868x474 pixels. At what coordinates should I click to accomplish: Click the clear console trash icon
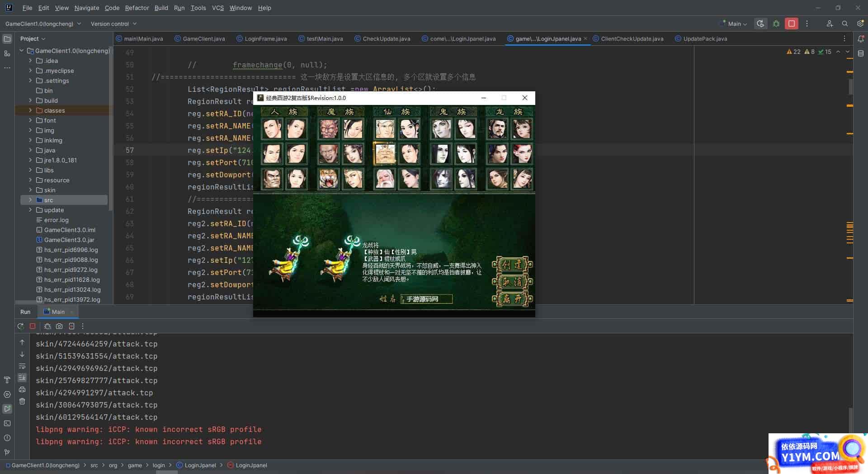[x=22, y=401]
